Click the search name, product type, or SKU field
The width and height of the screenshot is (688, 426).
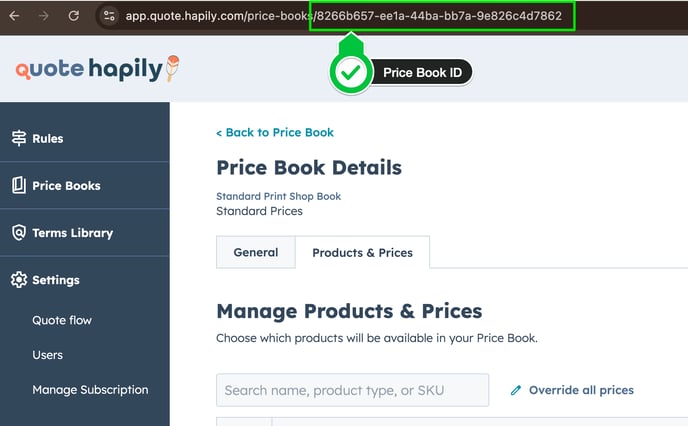coord(352,390)
